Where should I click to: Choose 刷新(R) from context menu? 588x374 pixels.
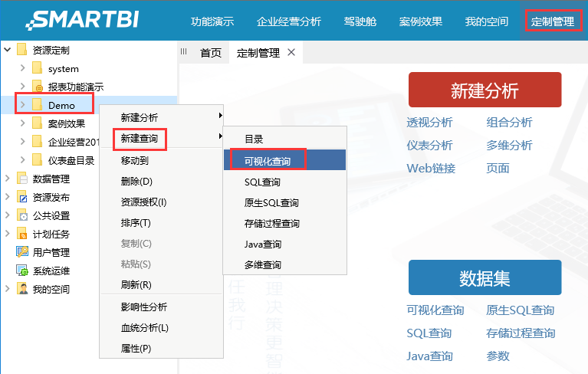[x=162, y=284]
